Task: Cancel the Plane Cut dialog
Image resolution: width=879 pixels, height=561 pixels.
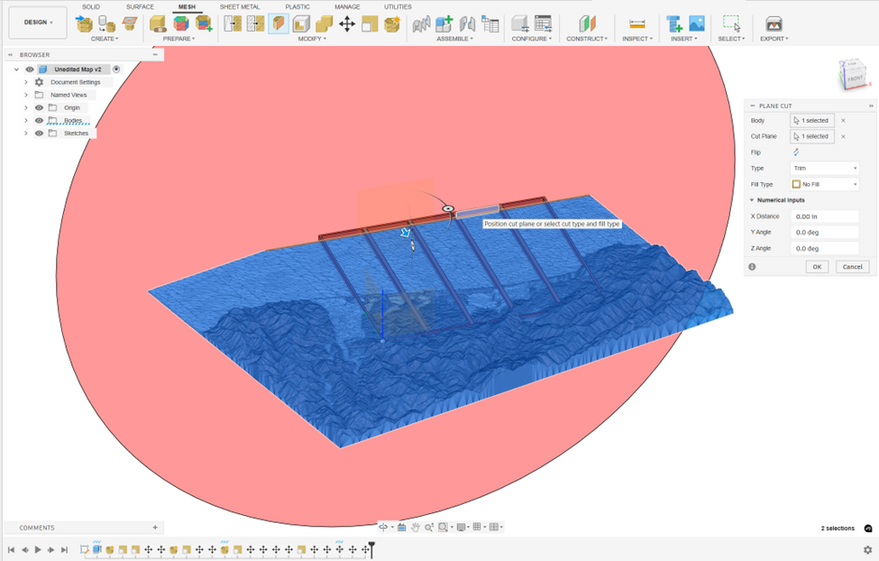Action: point(851,267)
